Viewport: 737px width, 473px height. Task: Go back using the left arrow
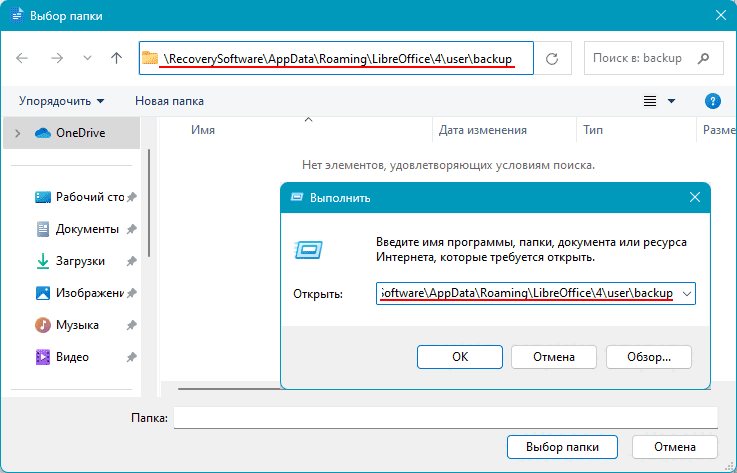coord(22,58)
